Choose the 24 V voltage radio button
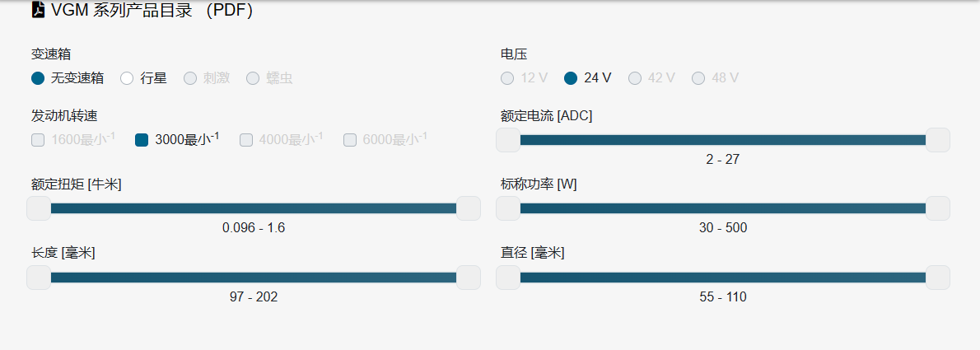The height and width of the screenshot is (350, 980). 571,78
